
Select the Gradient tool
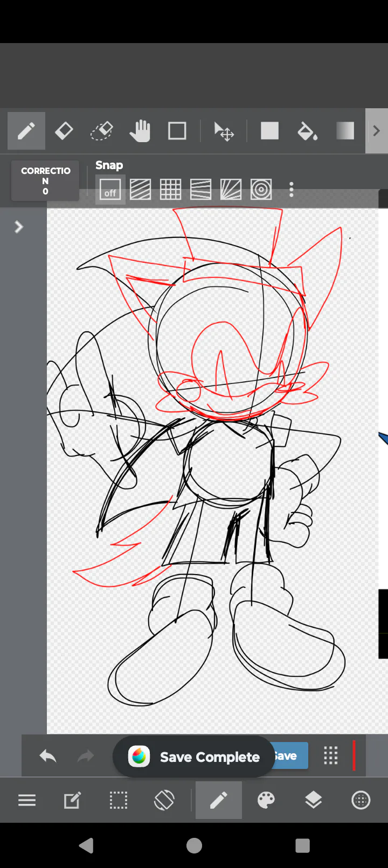345,131
